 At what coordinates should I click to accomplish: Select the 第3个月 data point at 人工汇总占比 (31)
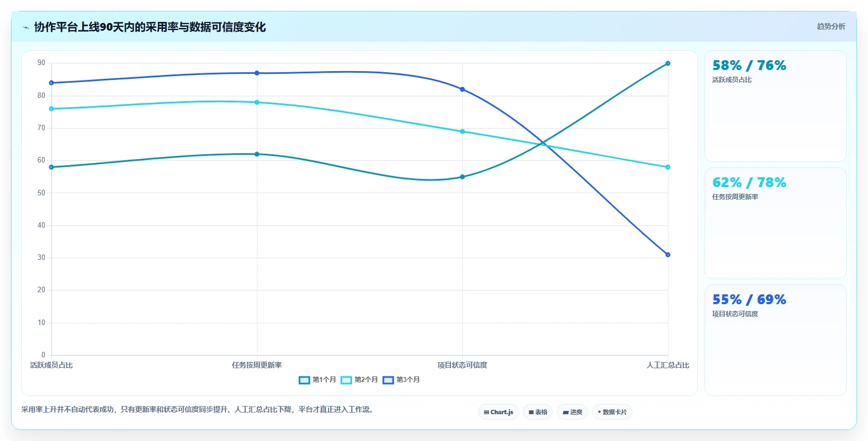click(x=668, y=255)
